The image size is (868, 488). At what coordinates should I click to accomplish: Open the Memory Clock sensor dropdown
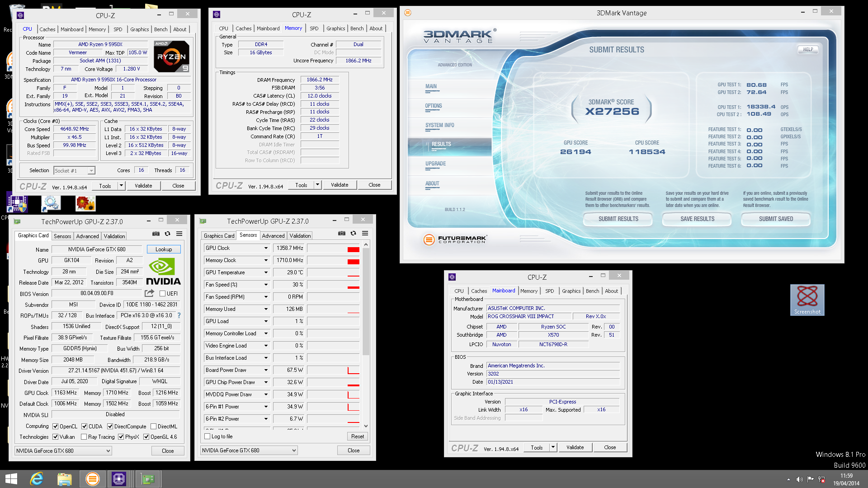pyautogui.click(x=266, y=260)
